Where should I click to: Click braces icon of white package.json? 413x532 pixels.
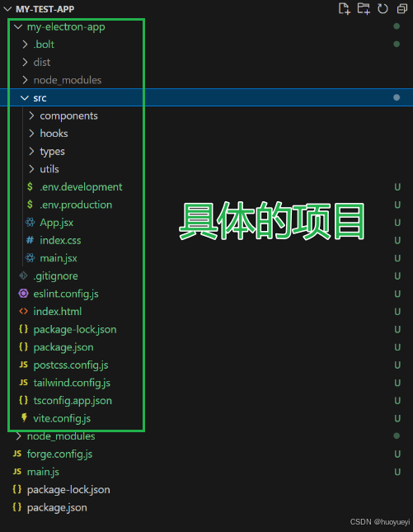[17, 507]
